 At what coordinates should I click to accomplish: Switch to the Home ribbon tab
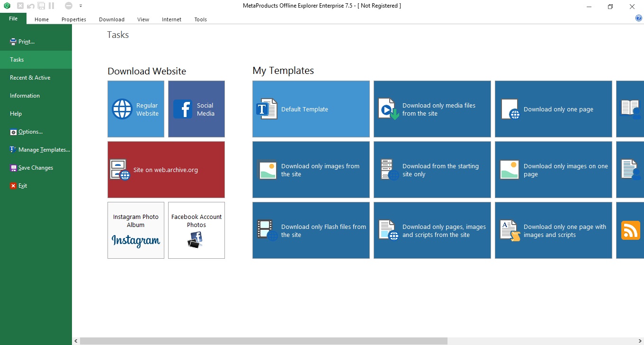pos(42,19)
